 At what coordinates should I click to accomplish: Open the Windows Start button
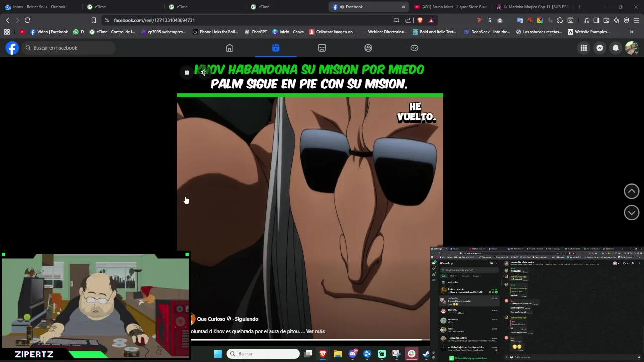[218, 354]
